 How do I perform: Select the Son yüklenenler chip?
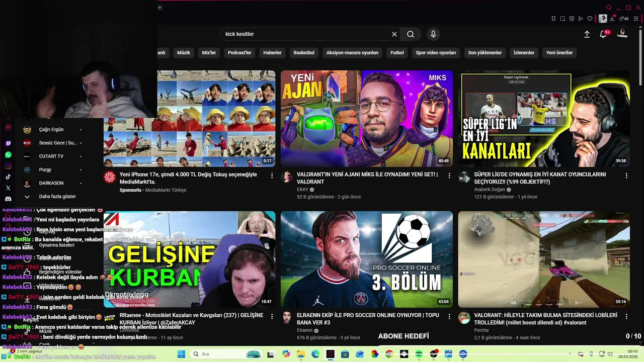(x=485, y=52)
